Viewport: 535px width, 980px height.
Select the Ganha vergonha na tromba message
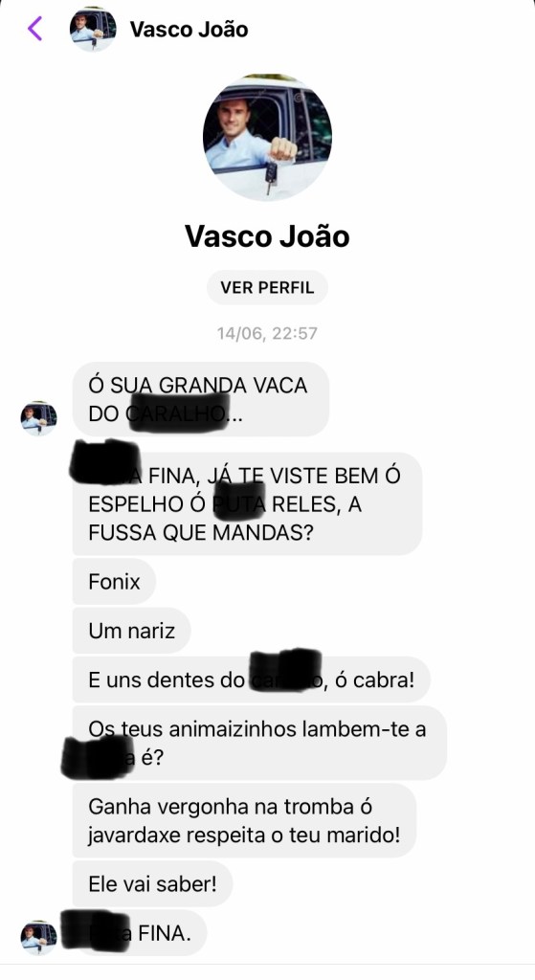pyautogui.click(x=244, y=820)
